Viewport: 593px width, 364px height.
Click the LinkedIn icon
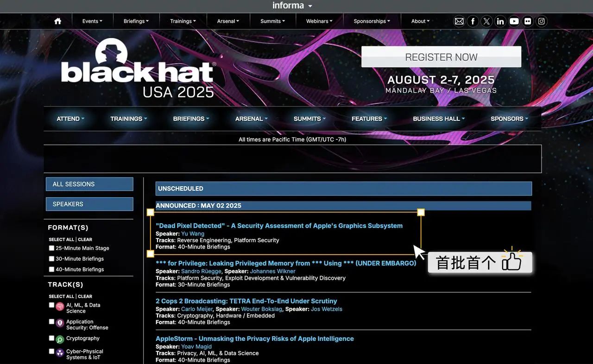(500, 21)
